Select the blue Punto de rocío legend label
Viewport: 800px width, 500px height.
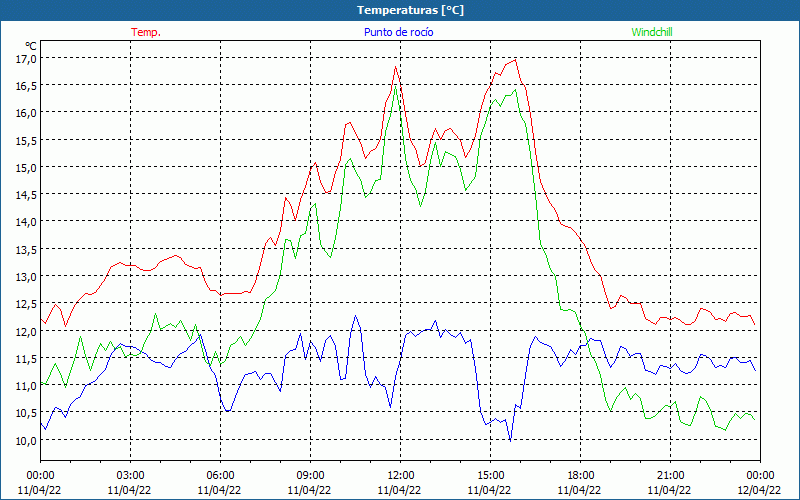(x=398, y=32)
